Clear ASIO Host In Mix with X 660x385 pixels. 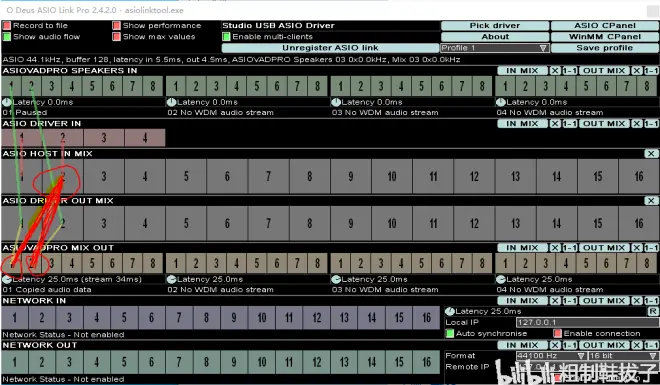click(x=651, y=154)
